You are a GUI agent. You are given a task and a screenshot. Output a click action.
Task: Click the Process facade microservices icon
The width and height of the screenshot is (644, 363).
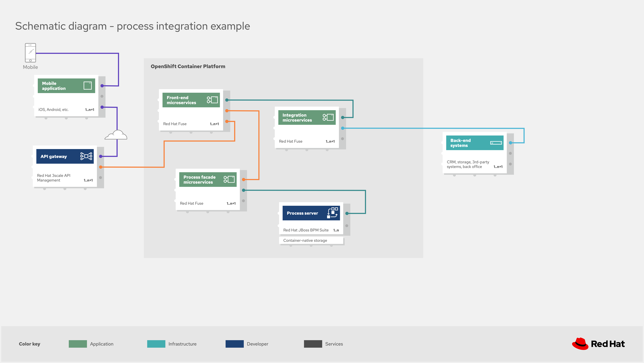pyautogui.click(x=229, y=179)
